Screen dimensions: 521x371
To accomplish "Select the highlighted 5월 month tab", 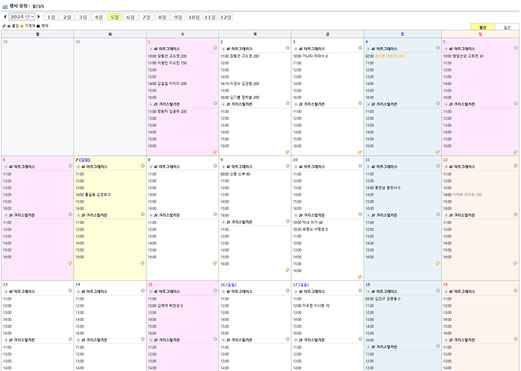I will (114, 17).
